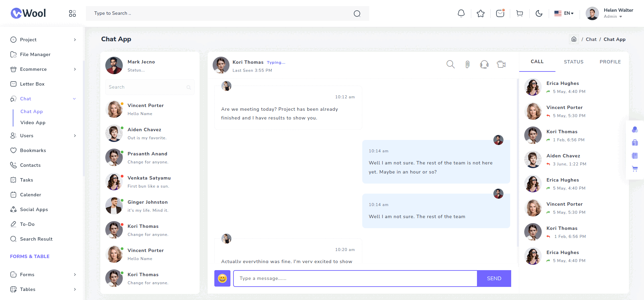
Task: Expand the Users menu
Action: [x=43, y=136]
